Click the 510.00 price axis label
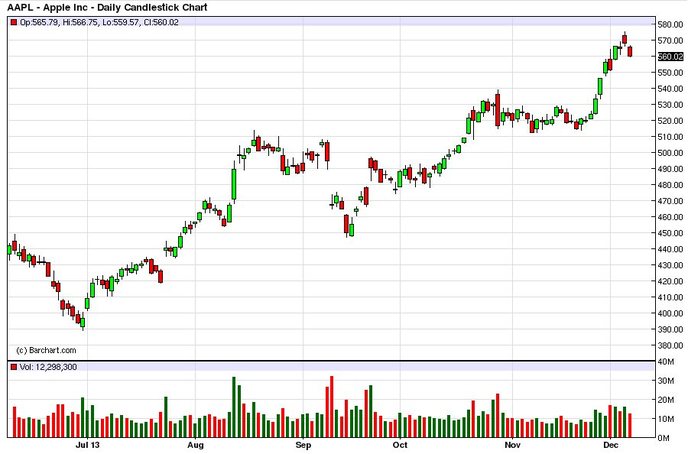The height and width of the screenshot is (454, 688). pyautogui.click(x=670, y=137)
